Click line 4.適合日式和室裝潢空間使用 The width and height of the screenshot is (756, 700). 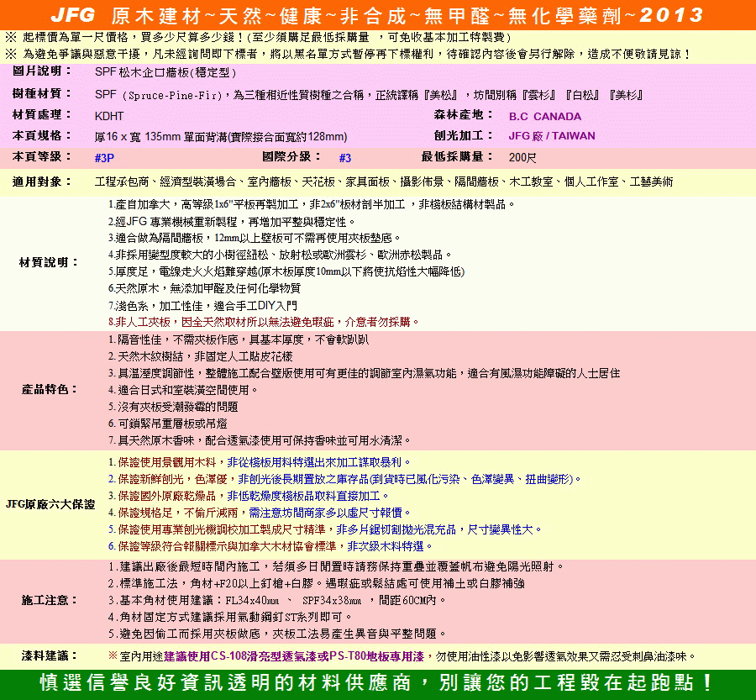pyautogui.click(x=183, y=390)
